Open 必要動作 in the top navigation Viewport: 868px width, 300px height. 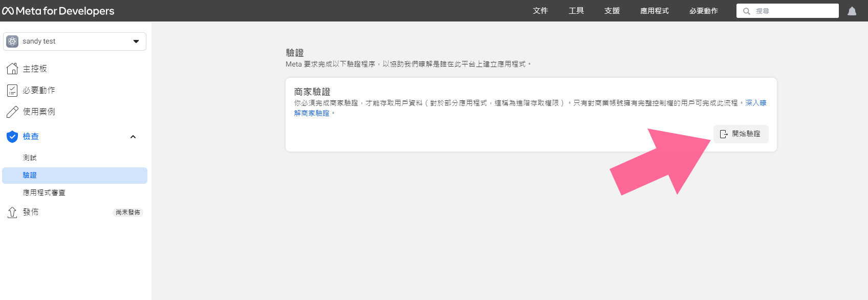tap(704, 11)
